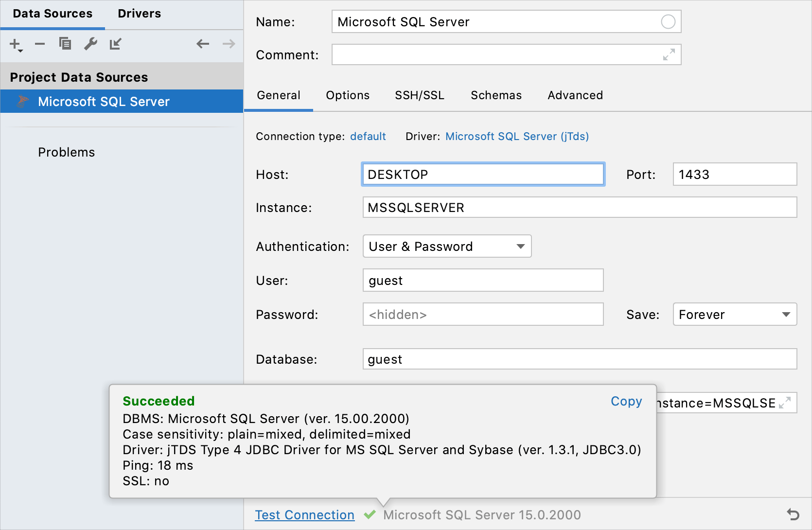Switch to the Drivers tab
The height and width of the screenshot is (530, 812).
click(139, 13)
